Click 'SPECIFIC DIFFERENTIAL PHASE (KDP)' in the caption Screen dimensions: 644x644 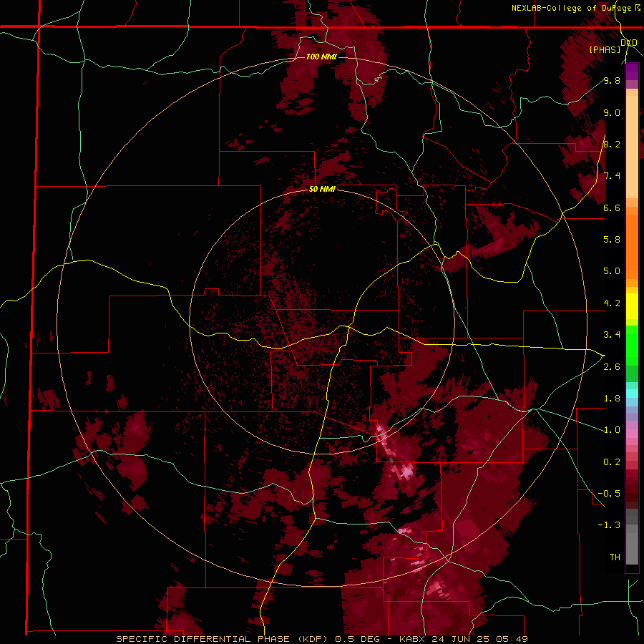click(221, 639)
